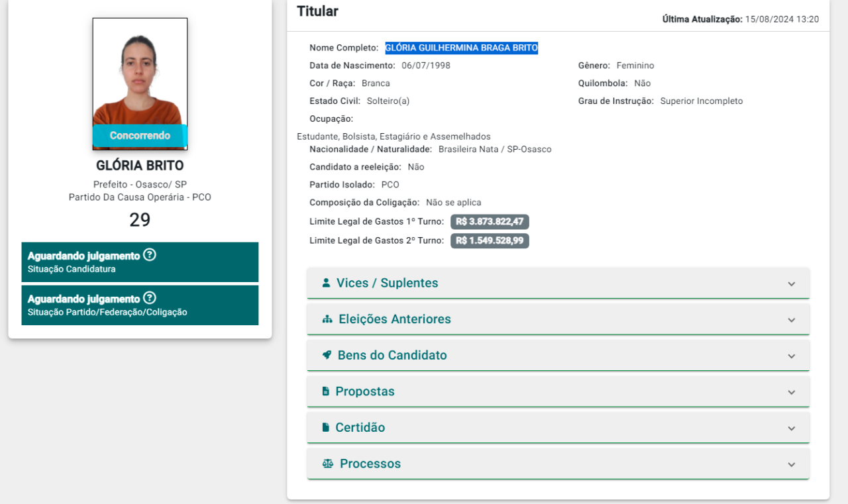Click the rocket icon beside Bens do Candidato

(x=327, y=355)
